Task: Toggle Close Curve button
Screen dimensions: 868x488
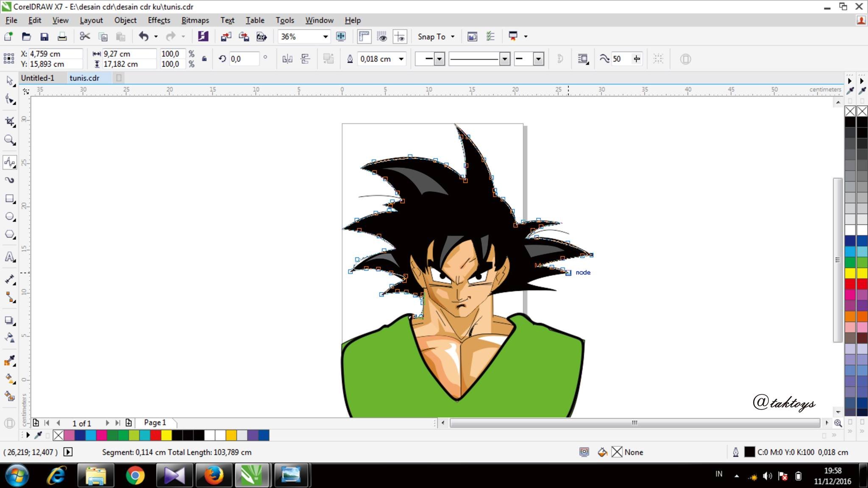Action: [x=559, y=59]
